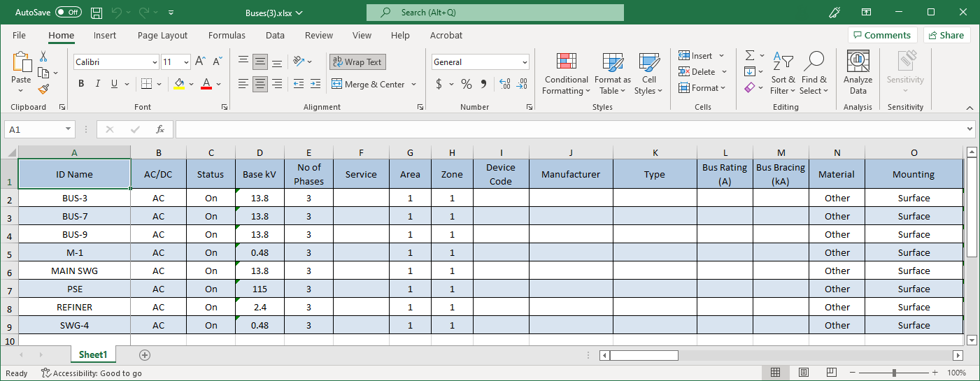This screenshot has width=980, height=381.
Task: Toggle the AutoSave switch
Action: click(x=68, y=12)
